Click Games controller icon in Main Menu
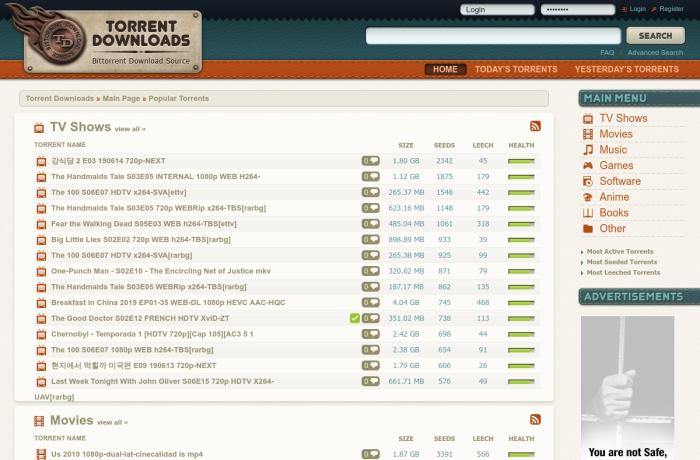700x460 pixels. (588, 166)
